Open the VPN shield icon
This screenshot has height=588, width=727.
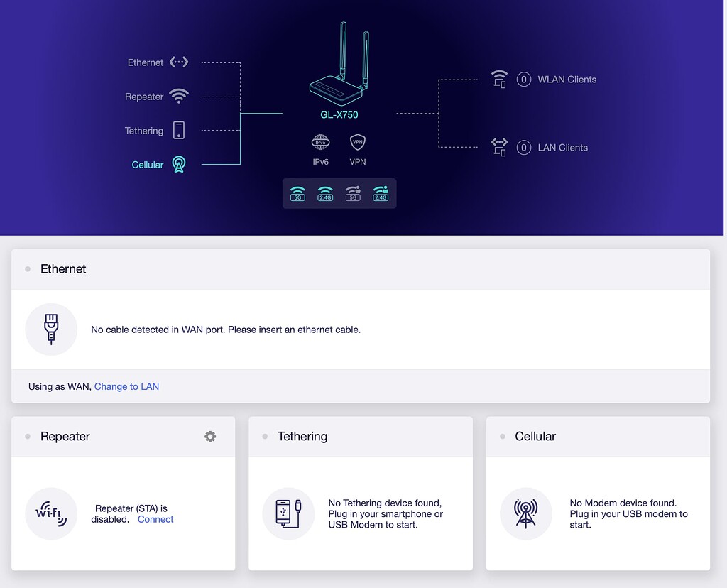click(358, 142)
